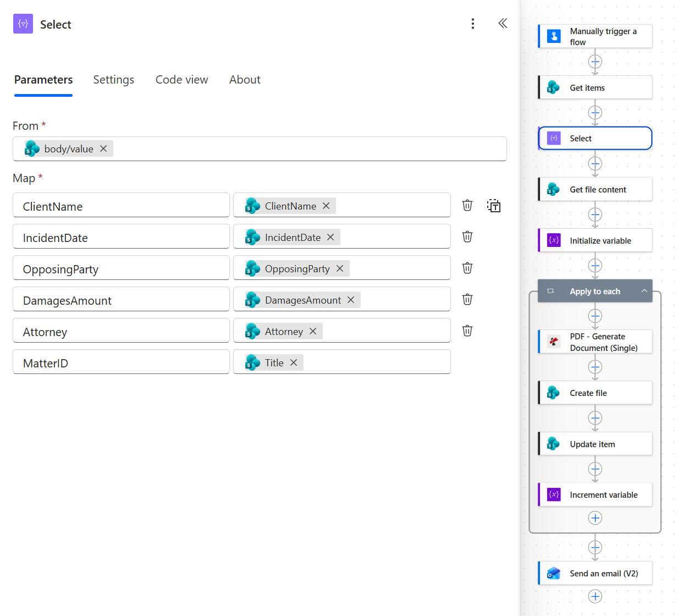This screenshot has width=678, height=616.
Task: Remove the ClientName dynamic content token
Action: (x=326, y=206)
